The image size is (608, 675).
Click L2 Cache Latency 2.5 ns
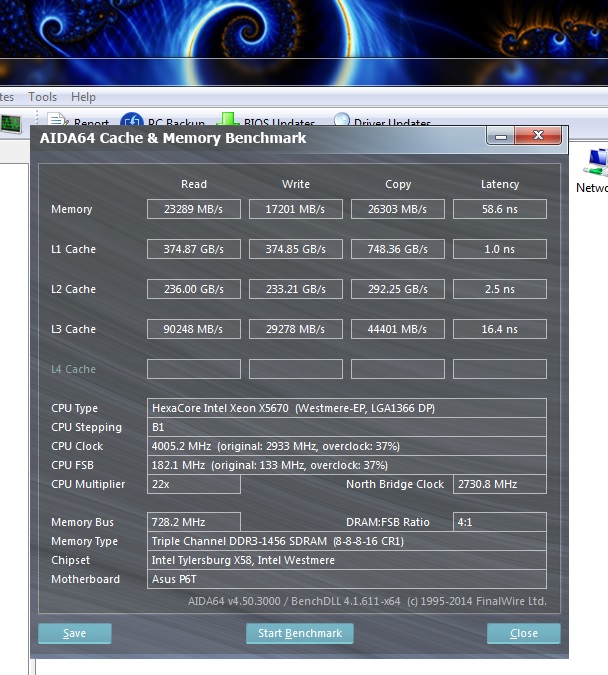[x=500, y=289]
